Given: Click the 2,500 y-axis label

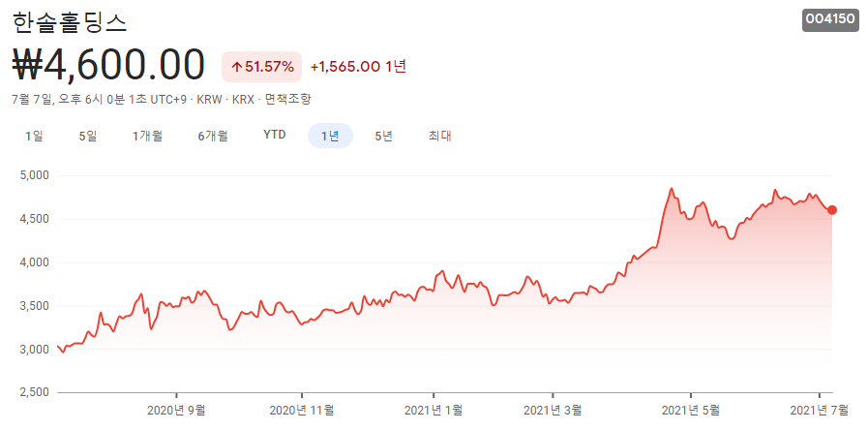Looking at the screenshot, I should 36,392.
